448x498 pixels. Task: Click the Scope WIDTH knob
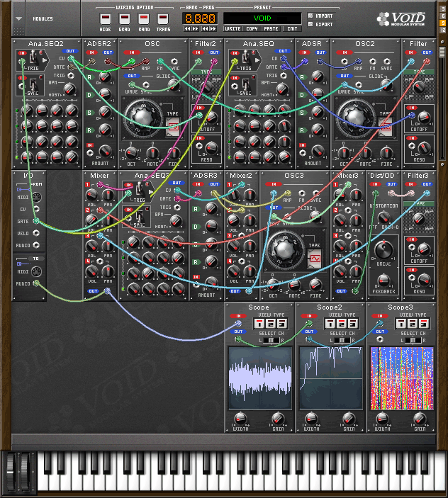[240, 419]
